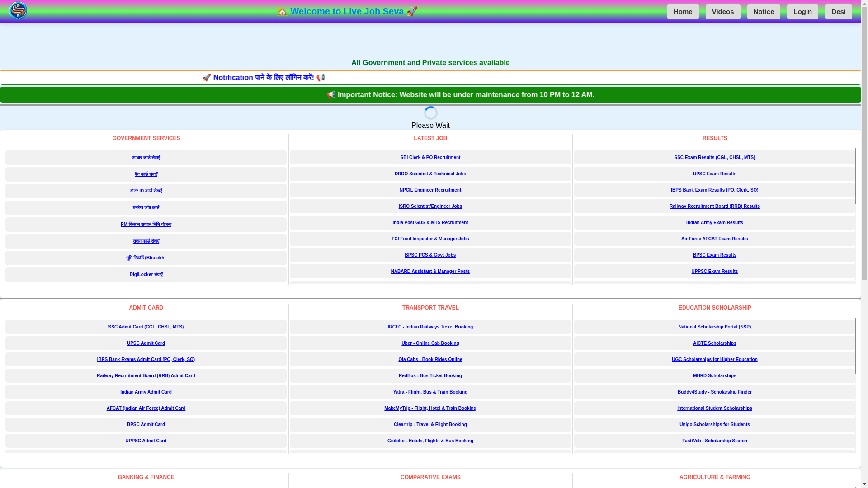Screen dimensions: 868x488
Task: Open Cleartrip Travel & Flight Booking
Action: click(x=430, y=425)
